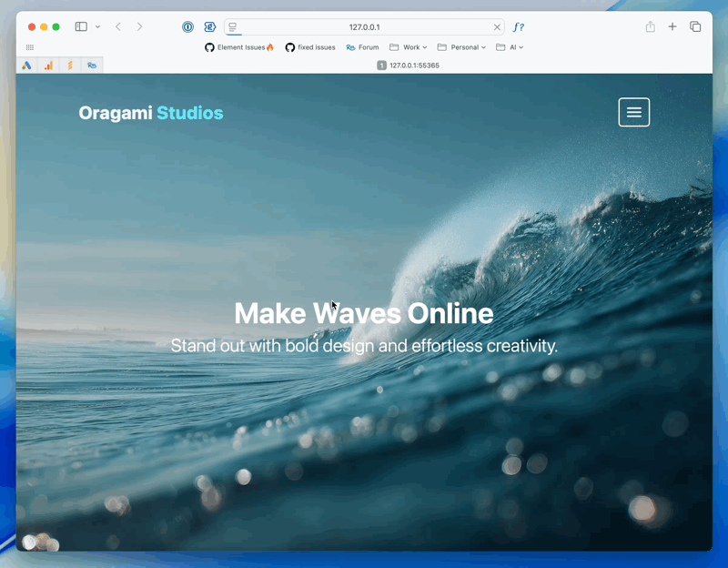Show tab overview icon
Screen dimensions: 728x568
click(695, 26)
